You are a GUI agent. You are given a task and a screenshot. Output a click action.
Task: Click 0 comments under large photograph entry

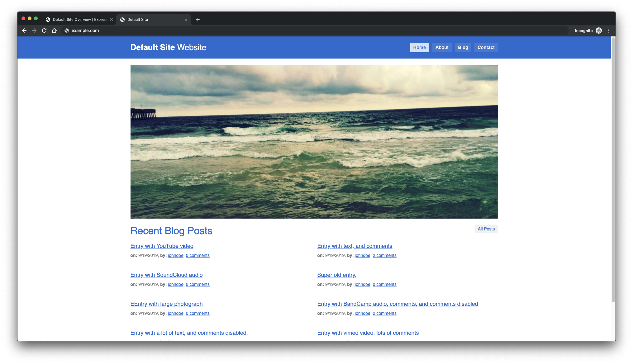tap(198, 313)
